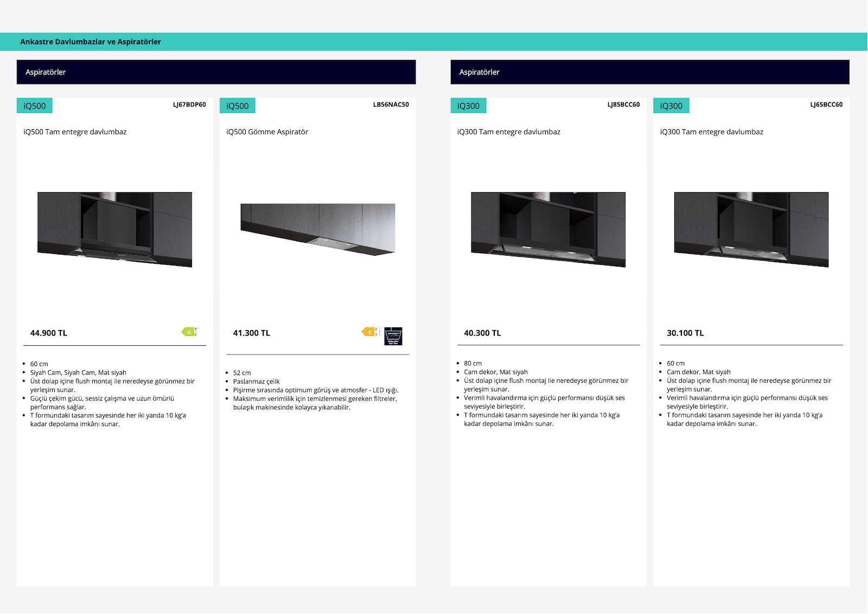The image size is (868, 614).
Task: Click the 'Güçlü çekim gücü' feature bullet
Action: point(102,403)
